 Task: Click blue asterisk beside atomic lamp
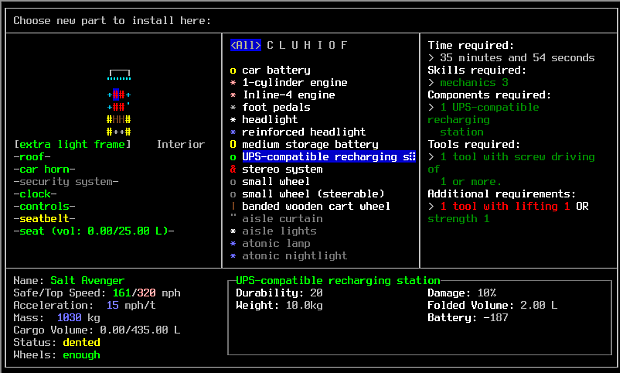(233, 243)
